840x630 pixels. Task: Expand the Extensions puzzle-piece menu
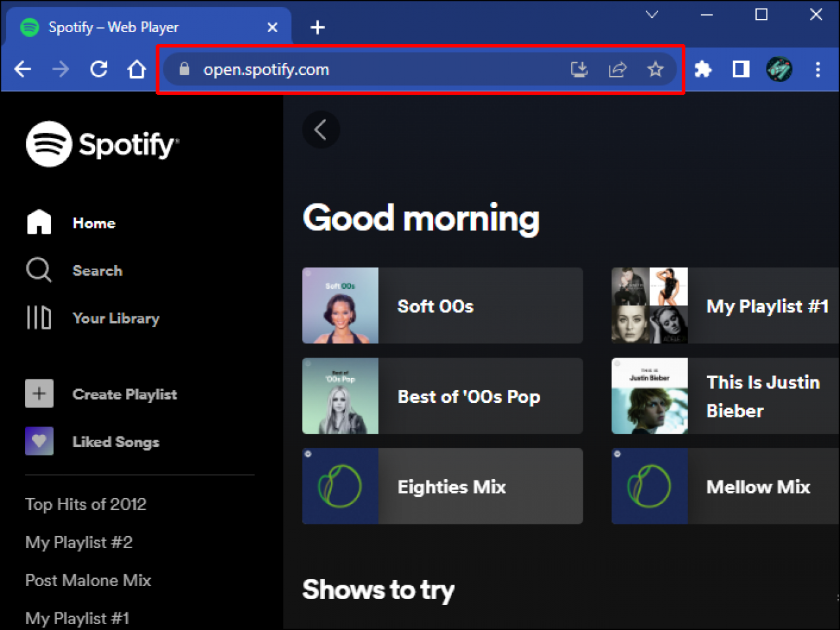[x=703, y=69]
